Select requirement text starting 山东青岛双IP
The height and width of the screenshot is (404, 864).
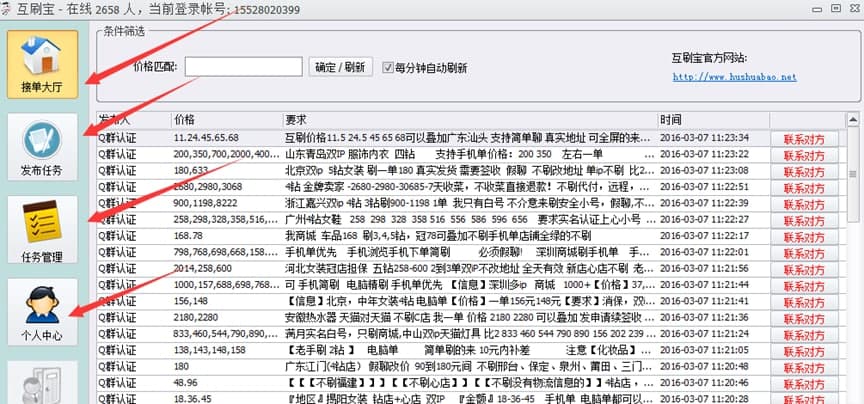469,154
